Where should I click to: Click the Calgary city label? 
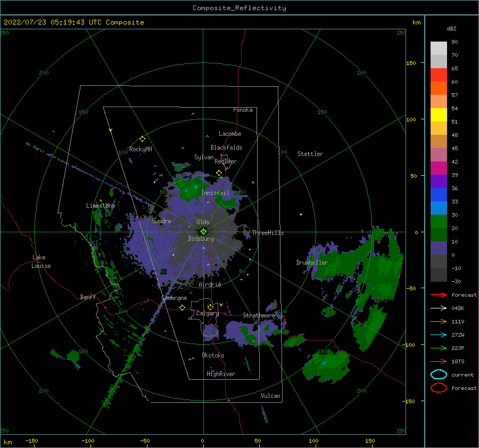coord(208,313)
